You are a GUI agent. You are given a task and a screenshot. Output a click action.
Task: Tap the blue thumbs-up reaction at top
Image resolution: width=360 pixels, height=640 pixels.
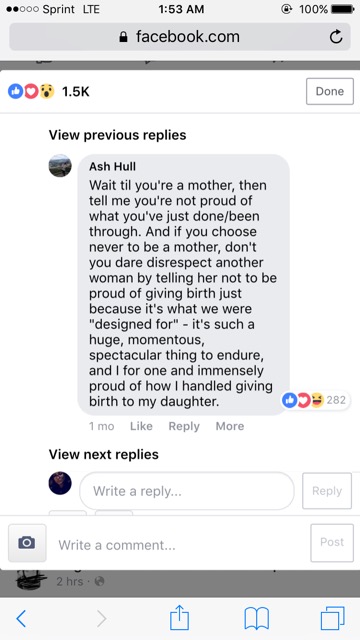pyautogui.click(x=16, y=91)
